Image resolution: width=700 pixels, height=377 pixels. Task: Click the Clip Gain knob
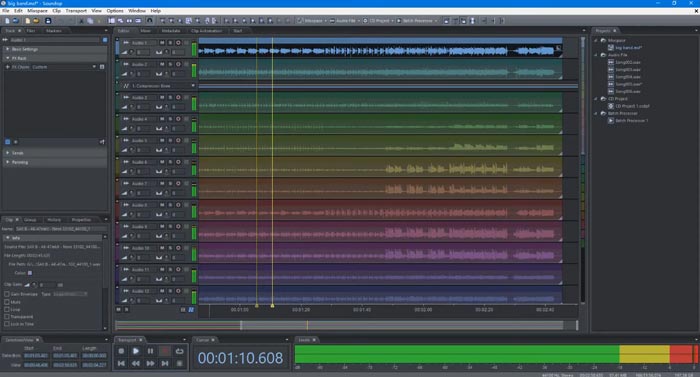coord(34,285)
